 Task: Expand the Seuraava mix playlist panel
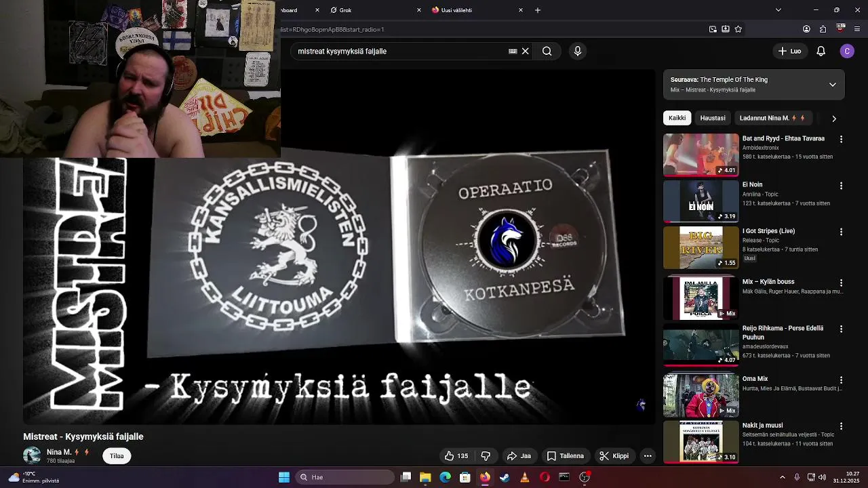(x=833, y=85)
